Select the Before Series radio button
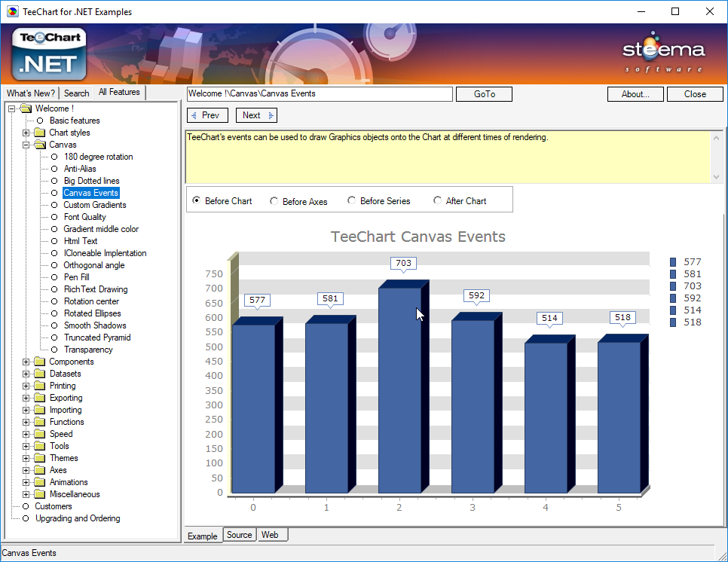Image resolution: width=728 pixels, height=562 pixels. point(351,200)
